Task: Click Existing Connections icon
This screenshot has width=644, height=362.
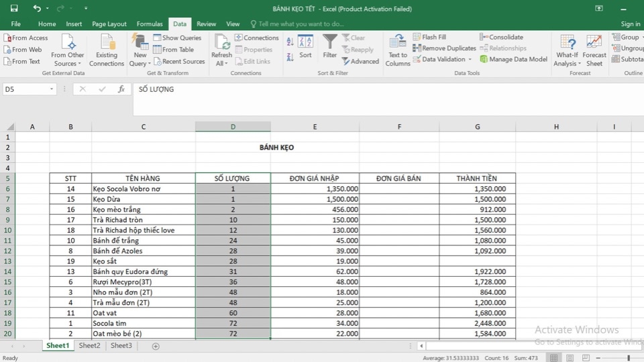Action: [x=107, y=43]
